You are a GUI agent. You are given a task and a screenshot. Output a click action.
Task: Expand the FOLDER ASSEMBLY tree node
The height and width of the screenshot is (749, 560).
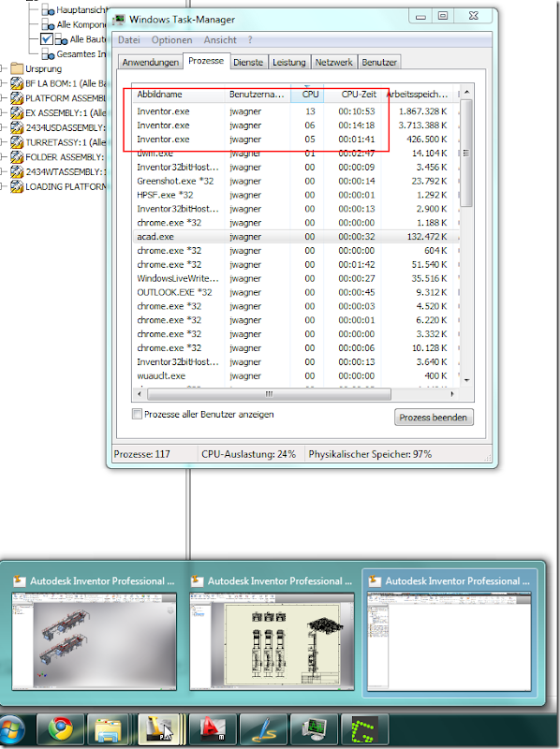3,157
